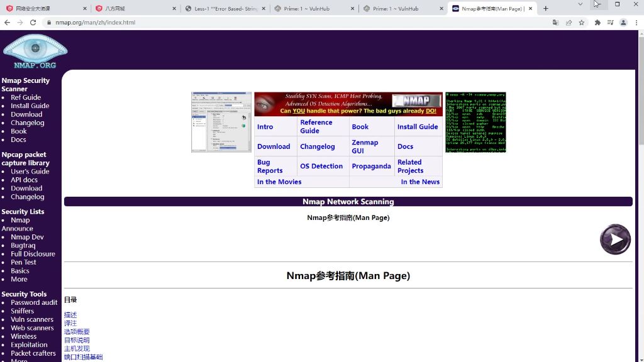Open the Chrome three-dot menu
The height and width of the screenshot is (362, 644).
coord(636,23)
